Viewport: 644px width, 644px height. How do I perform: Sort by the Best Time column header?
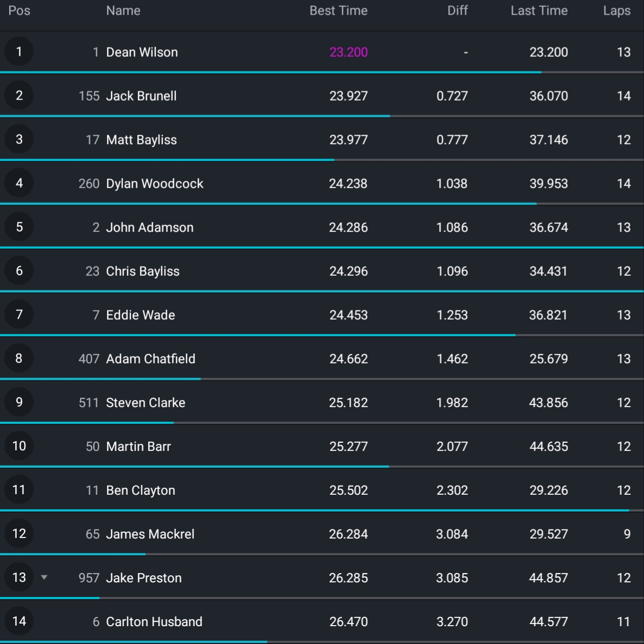(338, 11)
